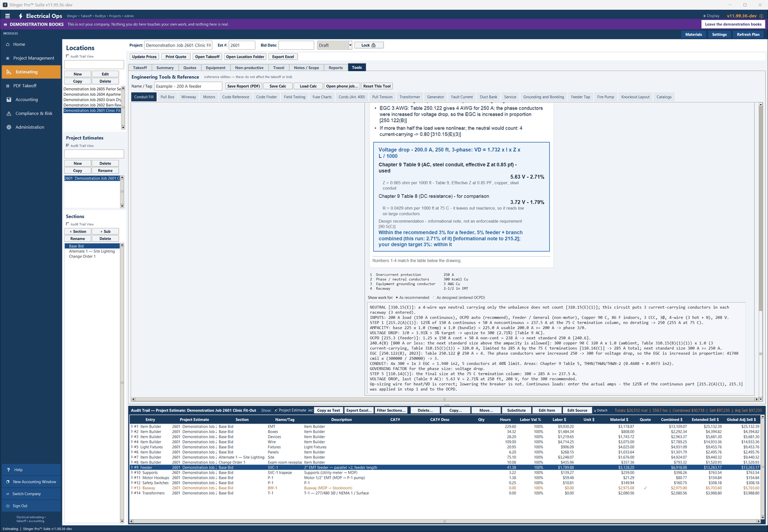768x532 pixels.
Task: Open the Pull Box tool tab
Action: click(x=167, y=97)
